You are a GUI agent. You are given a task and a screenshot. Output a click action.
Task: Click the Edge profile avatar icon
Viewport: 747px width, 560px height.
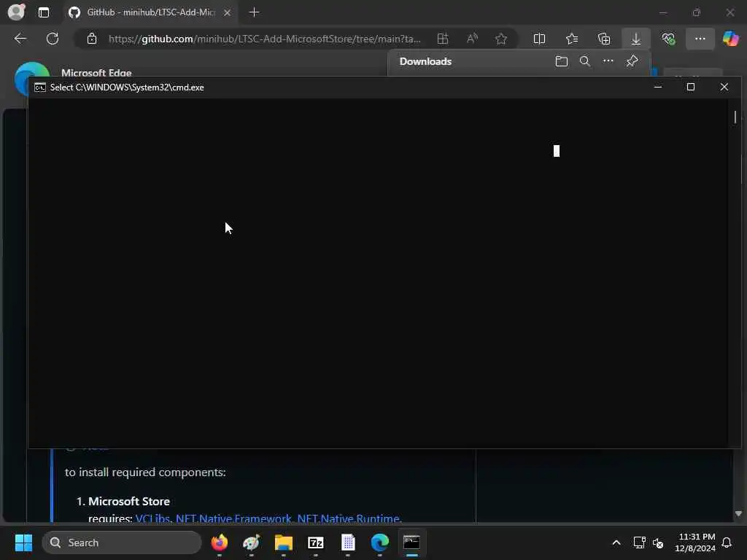pos(17,12)
